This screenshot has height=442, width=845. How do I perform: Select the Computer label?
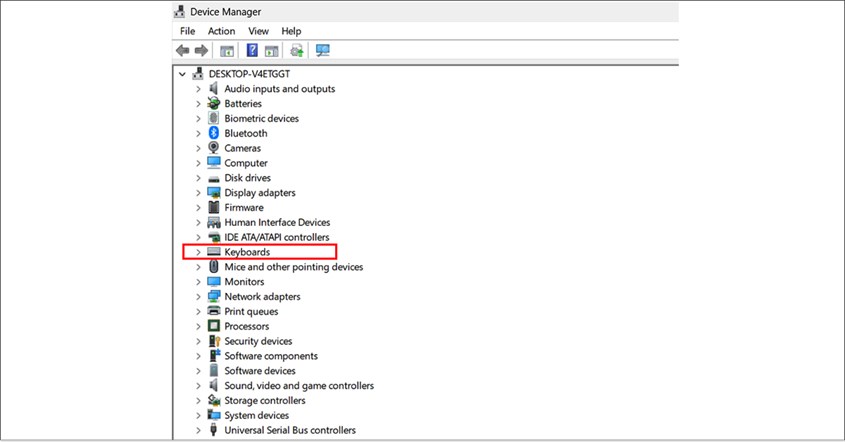(246, 163)
